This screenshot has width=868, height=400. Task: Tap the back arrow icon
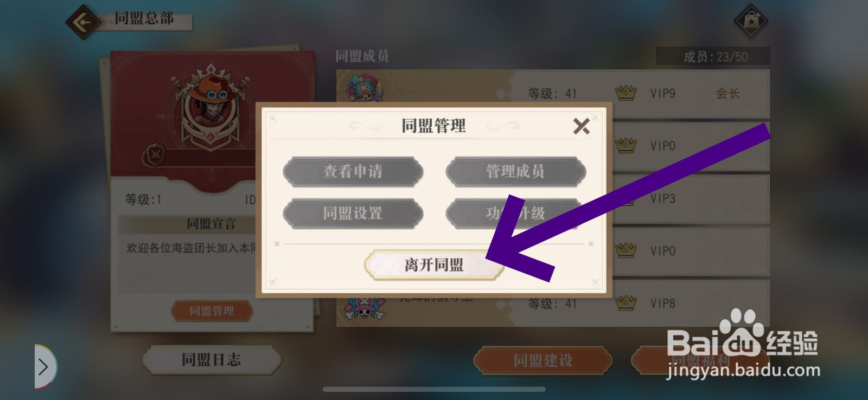coord(82,22)
